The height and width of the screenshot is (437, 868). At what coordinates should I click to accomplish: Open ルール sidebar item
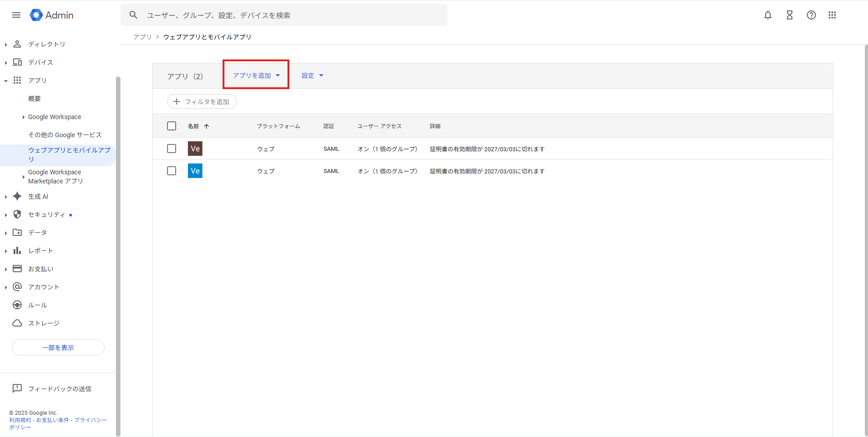click(38, 305)
